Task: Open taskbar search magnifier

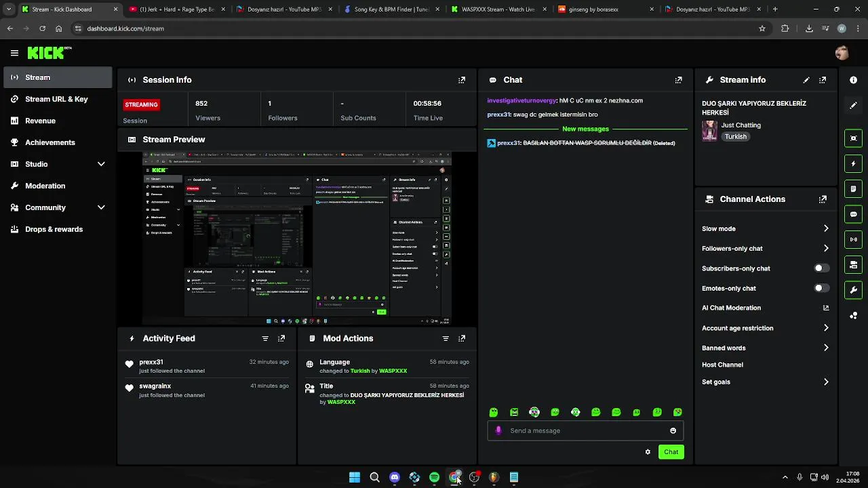Action: pyautogui.click(x=374, y=477)
